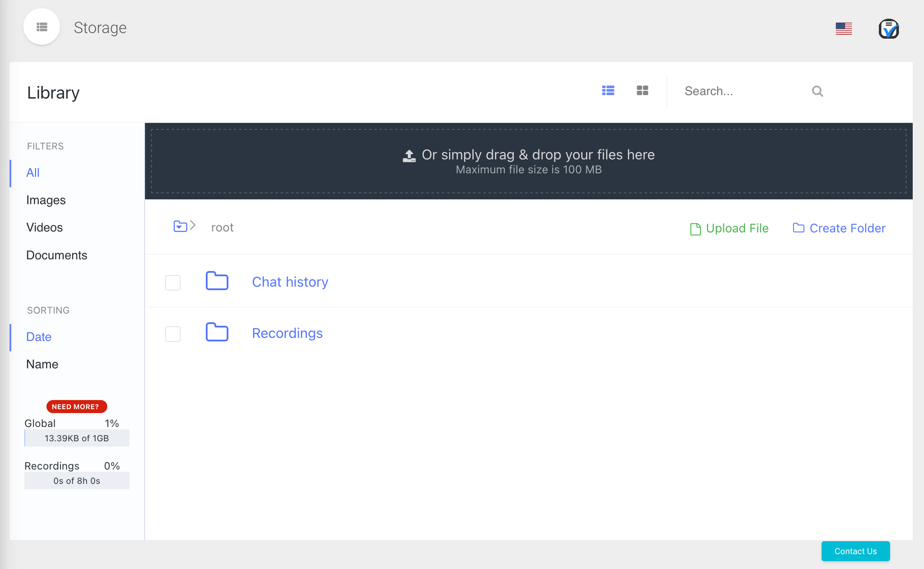
Task: Click the Global storage usage bar
Action: pos(76,438)
